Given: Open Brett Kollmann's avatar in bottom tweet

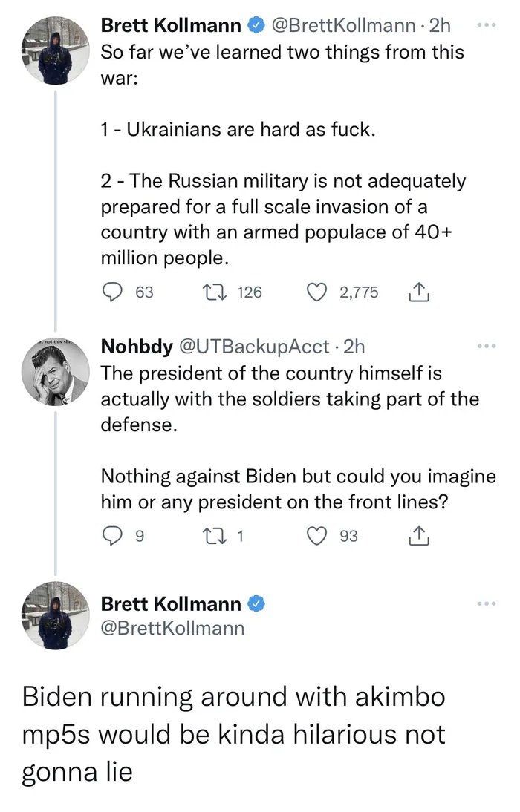Looking at the screenshot, I should point(56,616).
